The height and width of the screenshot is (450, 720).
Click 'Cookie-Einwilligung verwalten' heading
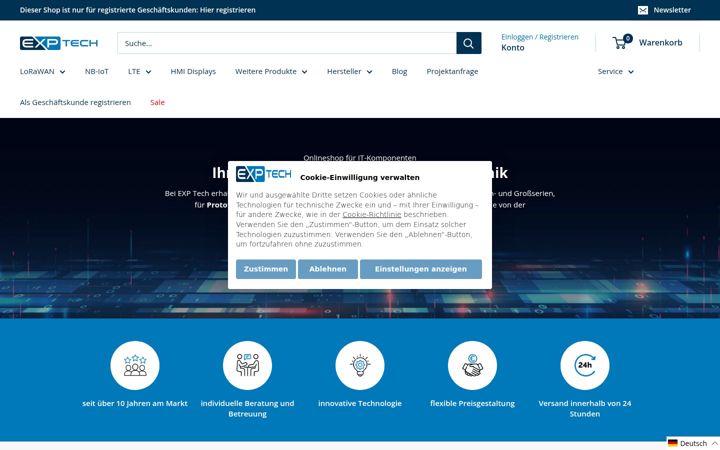click(x=360, y=178)
